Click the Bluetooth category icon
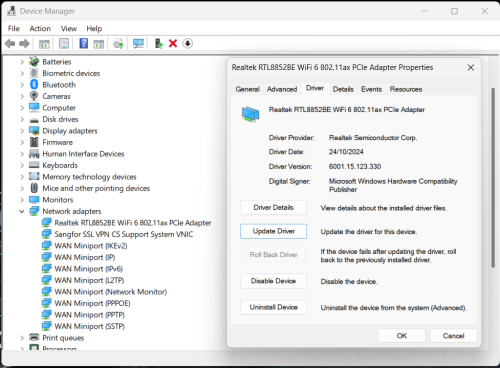 34,85
